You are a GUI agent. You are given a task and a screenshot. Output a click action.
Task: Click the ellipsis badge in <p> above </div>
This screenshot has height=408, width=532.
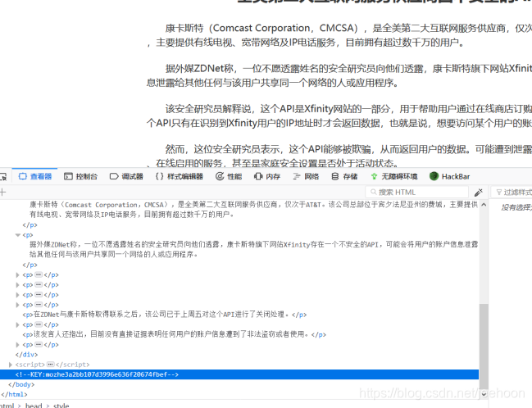(x=39, y=345)
